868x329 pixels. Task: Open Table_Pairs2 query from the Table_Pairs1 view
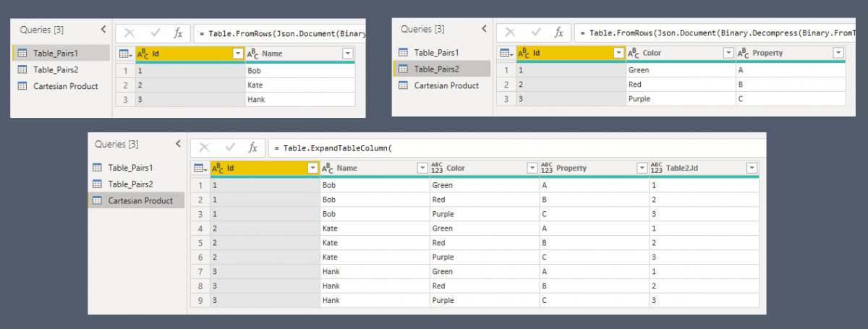pyautogui.click(x=56, y=69)
